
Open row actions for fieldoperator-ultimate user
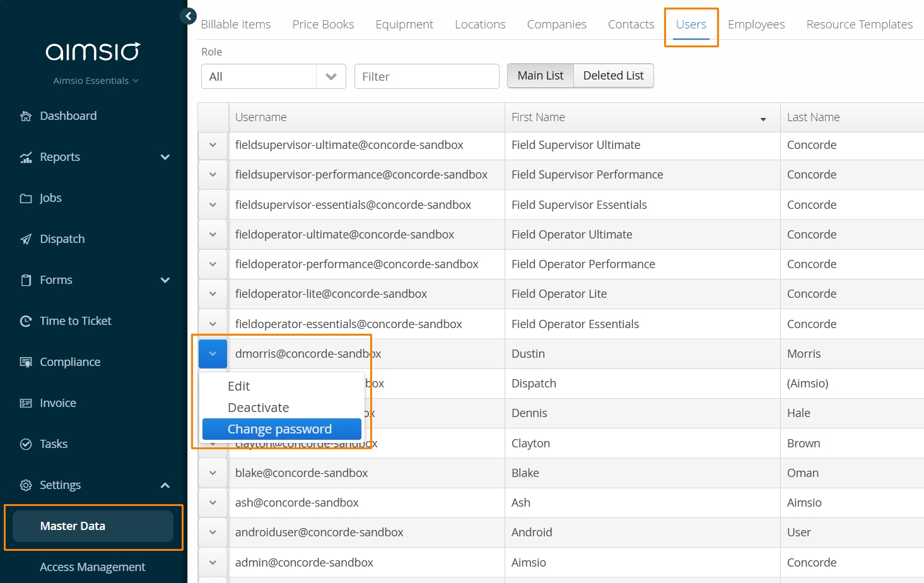(213, 235)
